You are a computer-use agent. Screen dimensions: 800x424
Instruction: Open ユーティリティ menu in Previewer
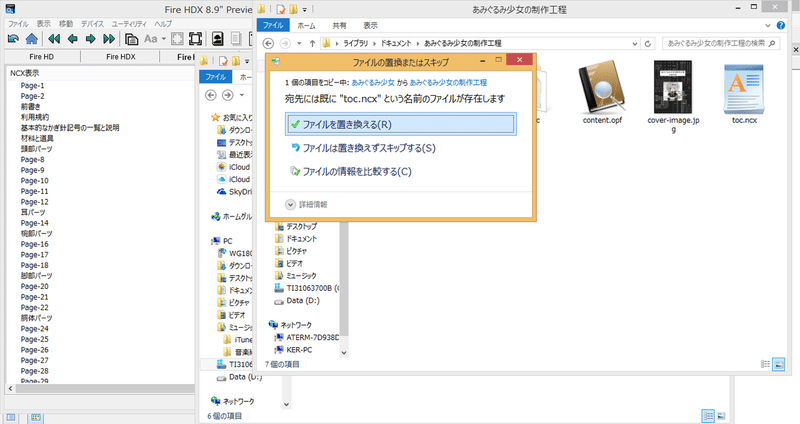pyautogui.click(x=129, y=24)
